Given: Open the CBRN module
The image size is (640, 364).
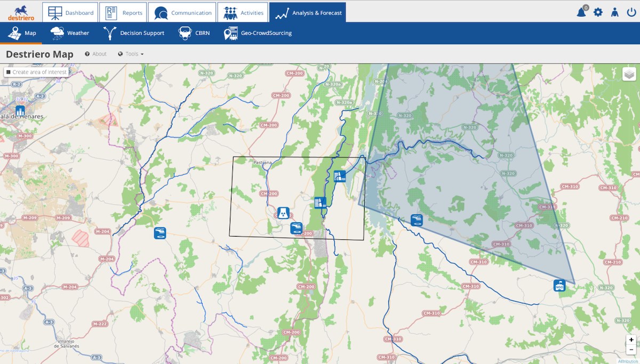Looking at the screenshot, I should point(194,33).
